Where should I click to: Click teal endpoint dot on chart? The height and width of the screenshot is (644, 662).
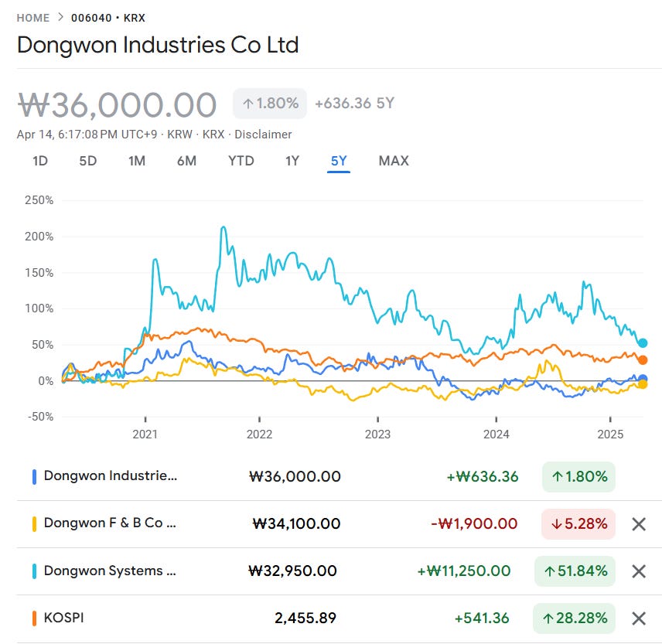click(x=642, y=343)
